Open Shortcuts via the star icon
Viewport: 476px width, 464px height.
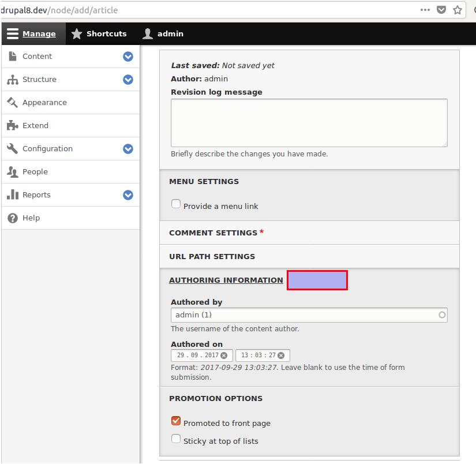click(x=77, y=34)
